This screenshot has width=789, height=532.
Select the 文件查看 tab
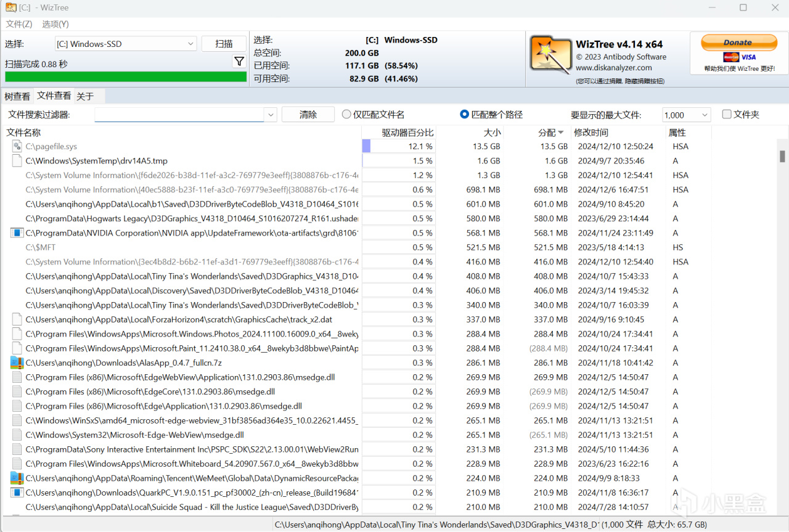[54, 96]
